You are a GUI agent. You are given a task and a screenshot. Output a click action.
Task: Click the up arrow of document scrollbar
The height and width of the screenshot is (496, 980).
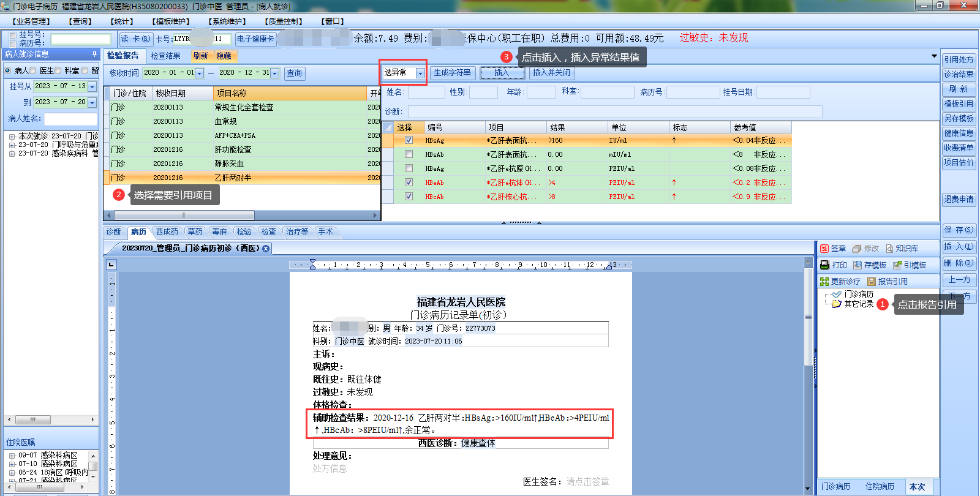(x=808, y=263)
